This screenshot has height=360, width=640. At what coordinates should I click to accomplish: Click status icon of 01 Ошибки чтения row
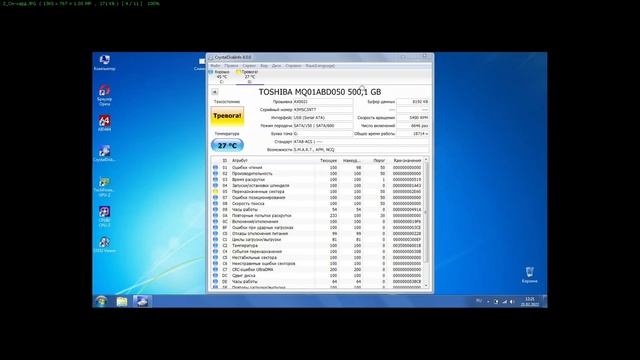point(216,167)
